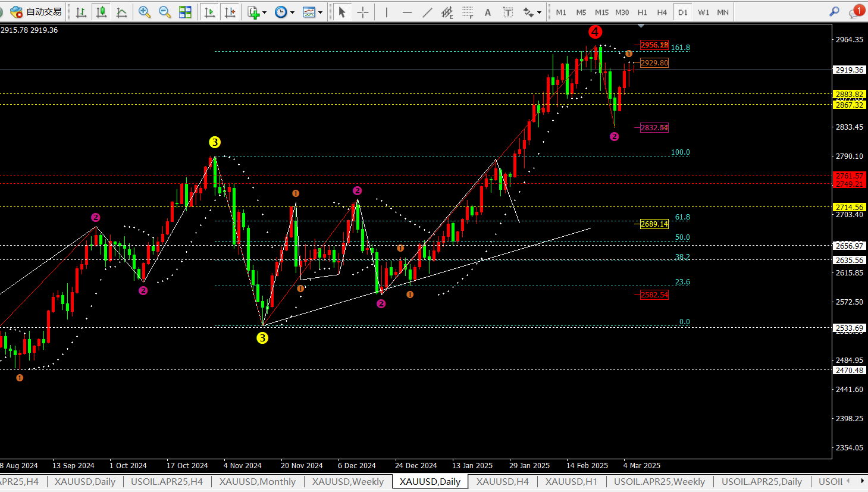Toggle chart shift from right border

coord(230,12)
